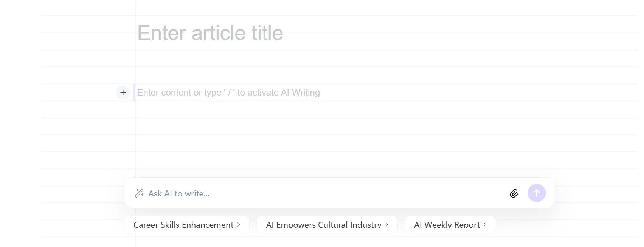Focus the Enter article title field
The width and height of the screenshot is (644, 247).
(x=210, y=33)
